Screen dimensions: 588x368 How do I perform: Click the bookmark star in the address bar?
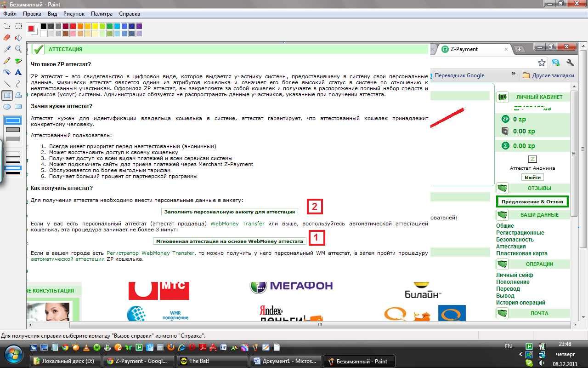coord(542,63)
